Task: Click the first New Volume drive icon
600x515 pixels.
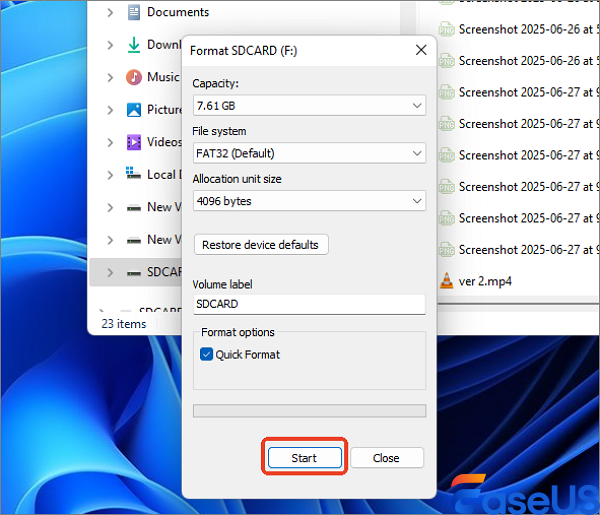Action: pos(134,209)
